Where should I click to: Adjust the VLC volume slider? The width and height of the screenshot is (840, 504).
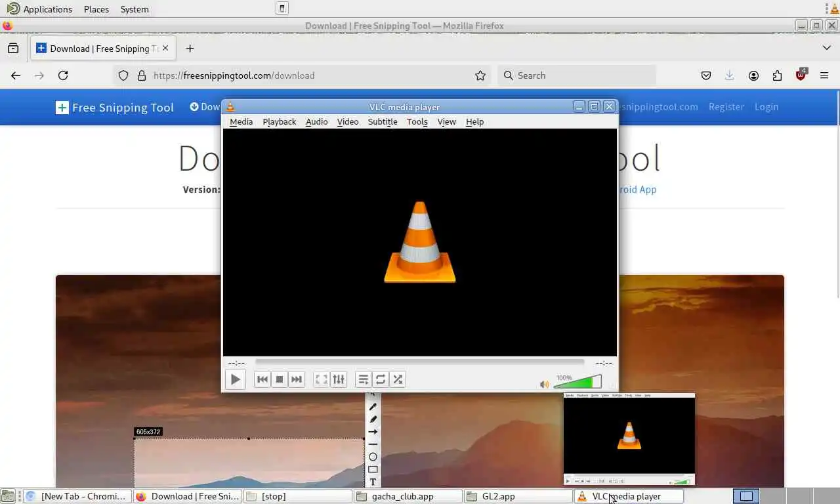point(578,382)
